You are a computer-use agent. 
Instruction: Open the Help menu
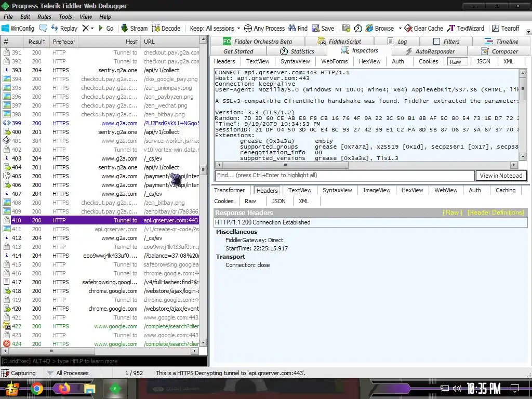105,17
